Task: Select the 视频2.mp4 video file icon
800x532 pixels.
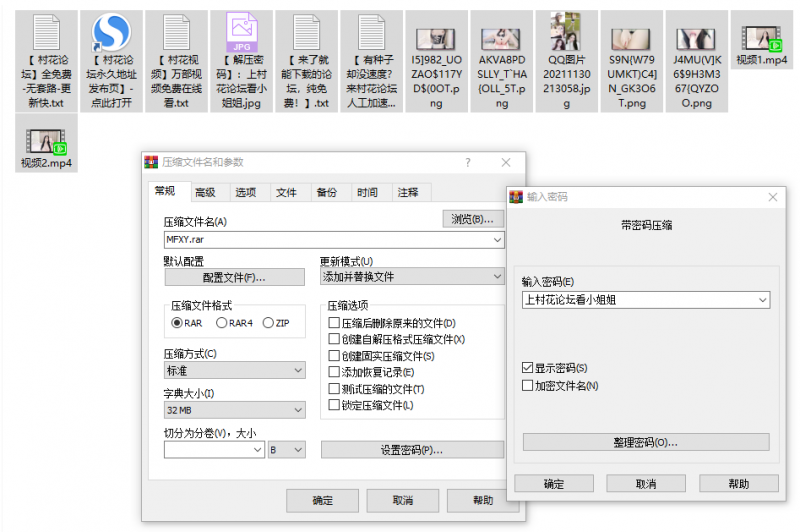Action: click(46, 141)
